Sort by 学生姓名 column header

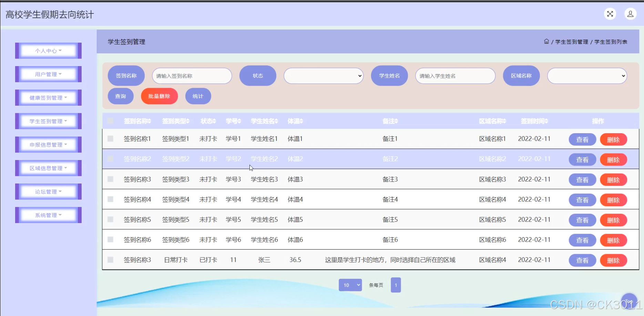point(264,121)
